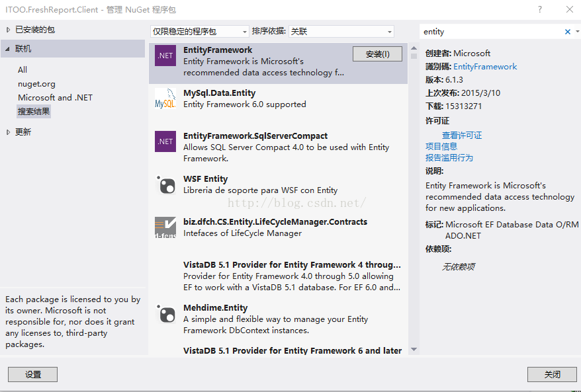Open the search box history dropdown arrow
581x392 pixels.
coord(577,32)
